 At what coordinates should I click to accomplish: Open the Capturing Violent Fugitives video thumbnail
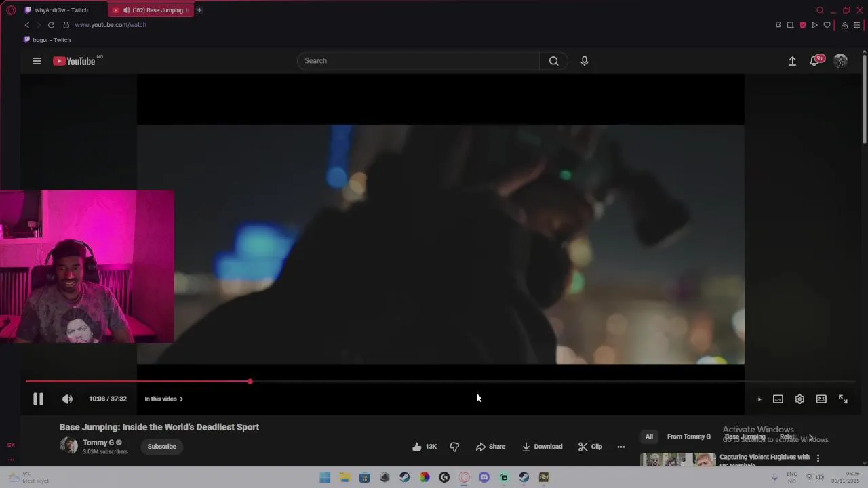678,460
